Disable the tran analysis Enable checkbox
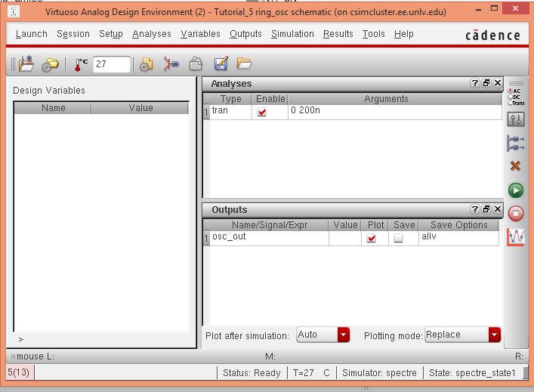 (x=261, y=112)
